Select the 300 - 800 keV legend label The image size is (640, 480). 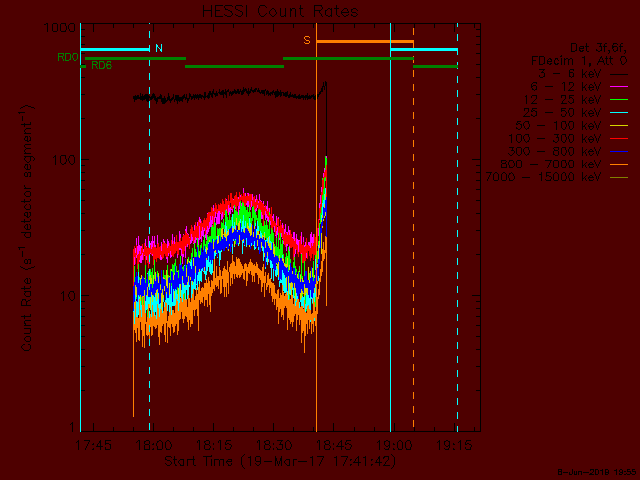tap(555, 151)
